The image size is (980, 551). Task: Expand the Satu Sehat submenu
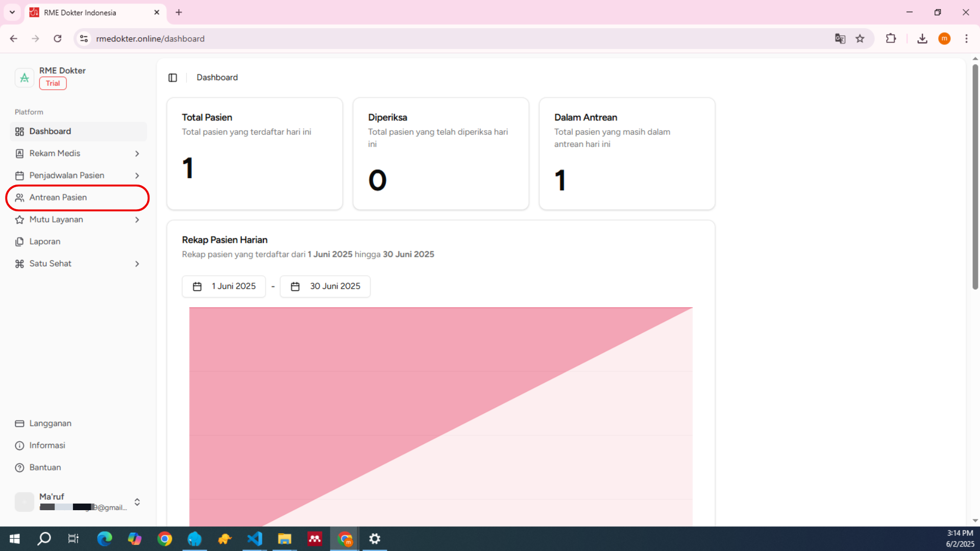[137, 264]
